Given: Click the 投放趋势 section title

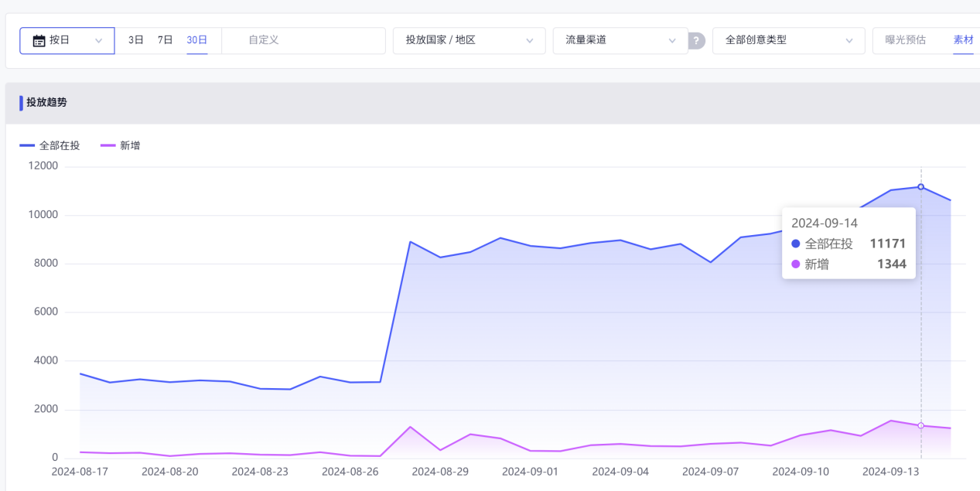Looking at the screenshot, I should 46,102.
